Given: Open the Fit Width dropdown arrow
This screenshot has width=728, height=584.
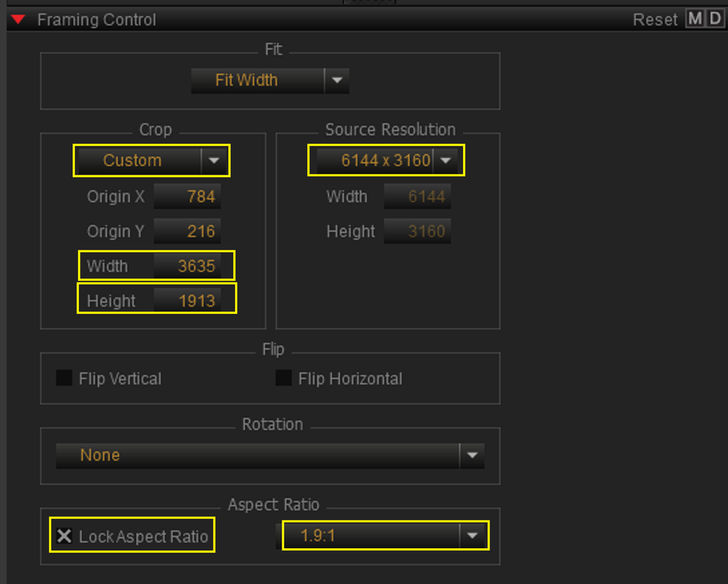Looking at the screenshot, I should [x=337, y=80].
